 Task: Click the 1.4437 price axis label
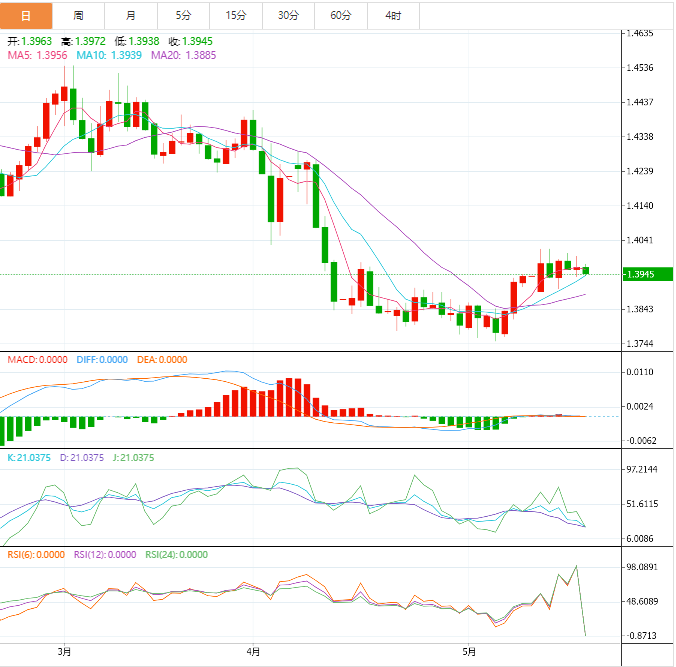(x=640, y=102)
